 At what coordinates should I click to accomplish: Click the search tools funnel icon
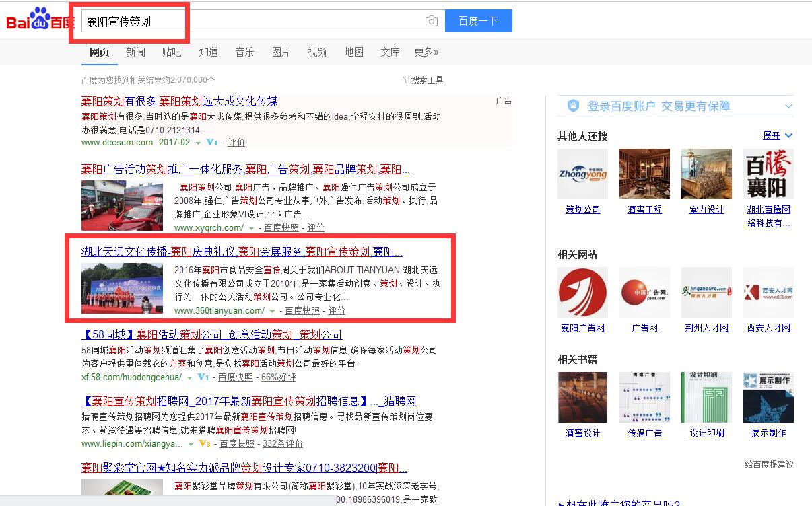pyautogui.click(x=406, y=80)
